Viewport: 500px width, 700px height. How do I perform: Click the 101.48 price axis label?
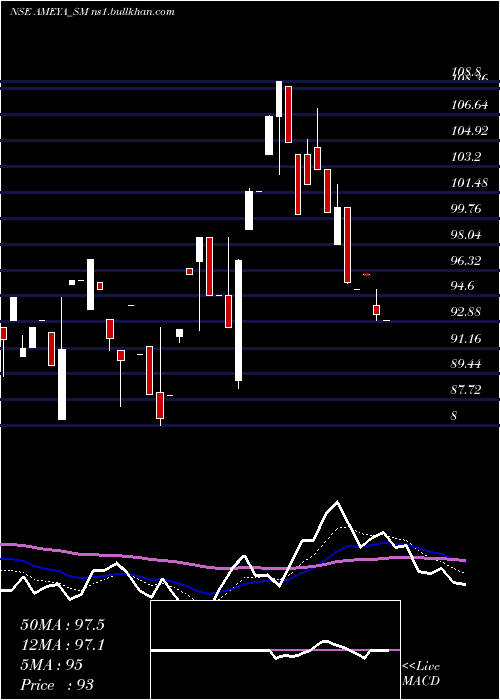tap(469, 183)
